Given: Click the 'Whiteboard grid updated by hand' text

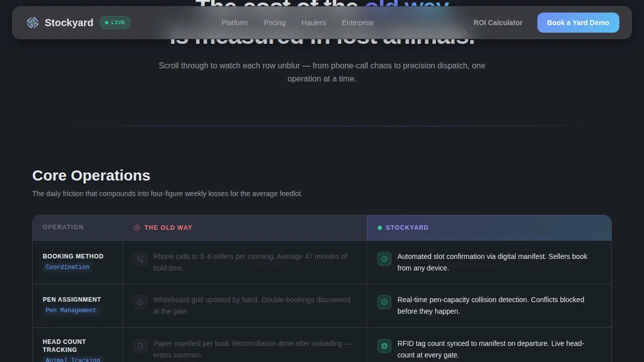Looking at the screenshot, I should coord(252,305).
